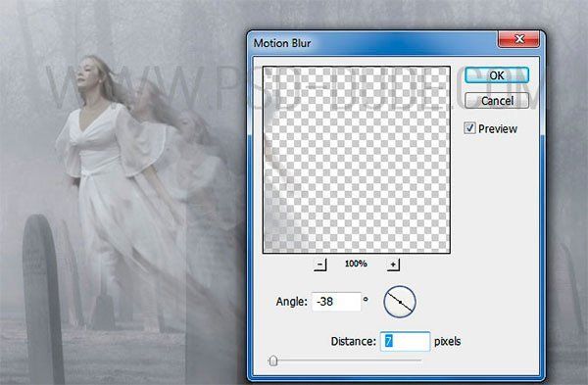The image size is (588, 385).
Task: Set direction on the angle dial
Action: pos(400,302)
